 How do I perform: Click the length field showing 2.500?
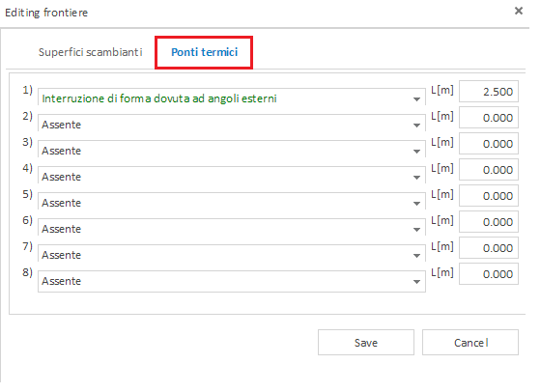(x=489, y=92)
